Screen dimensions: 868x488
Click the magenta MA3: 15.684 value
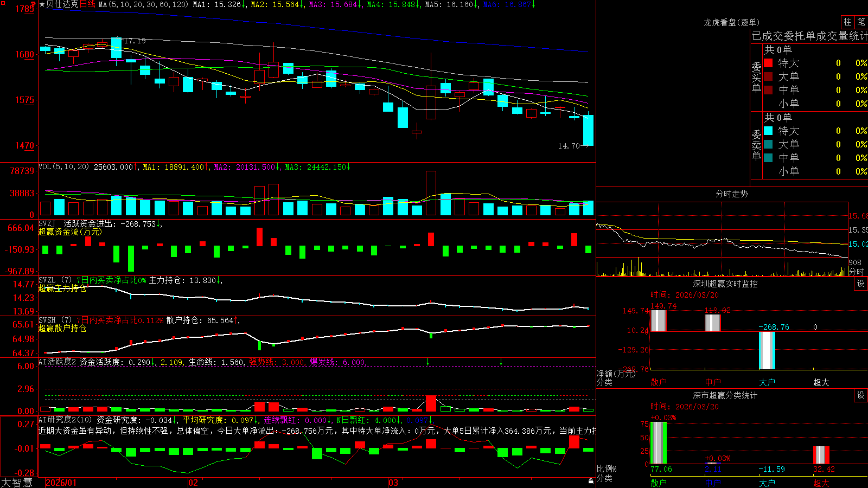click(336, 4)
